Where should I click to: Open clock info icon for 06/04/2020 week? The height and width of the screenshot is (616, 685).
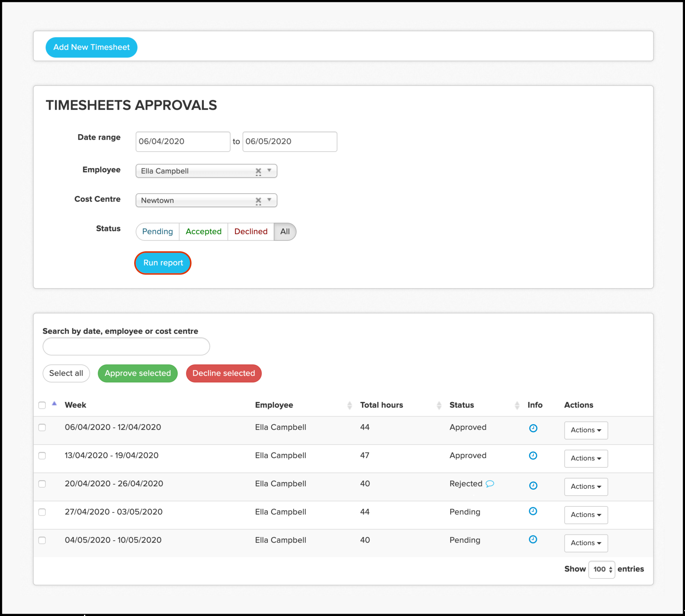coord(533,428)
